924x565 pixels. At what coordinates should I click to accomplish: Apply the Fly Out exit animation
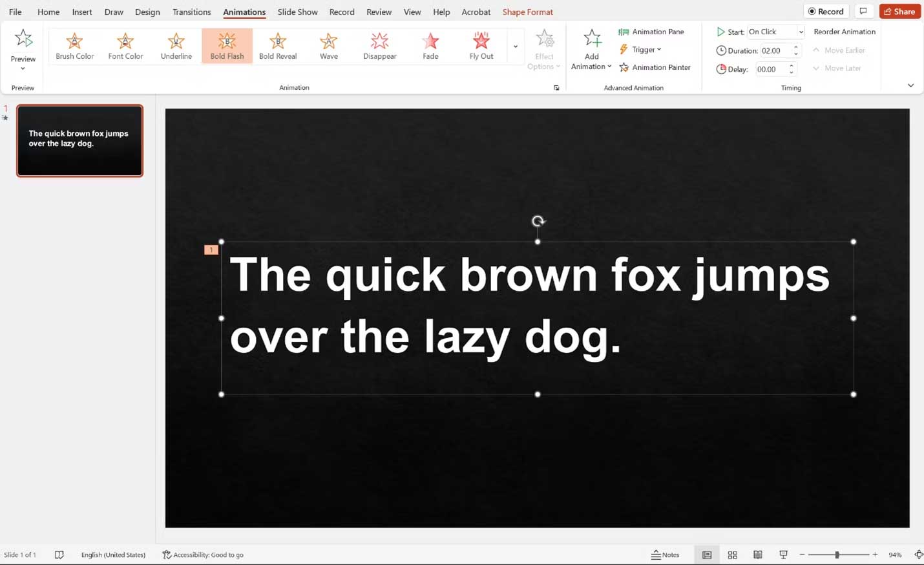click(x=481, y=44)
